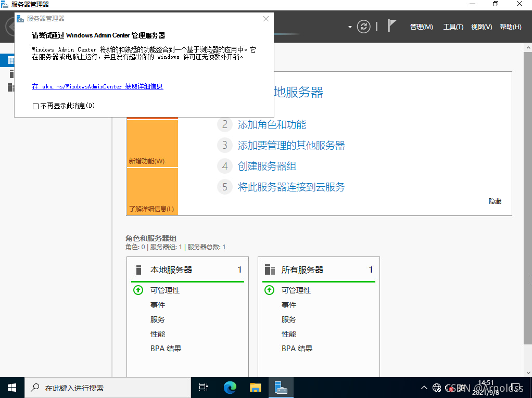The height and width of the screenshot is (398, 532).
Task: Open the 帮助(H) menu
Action: coord(511,27)
